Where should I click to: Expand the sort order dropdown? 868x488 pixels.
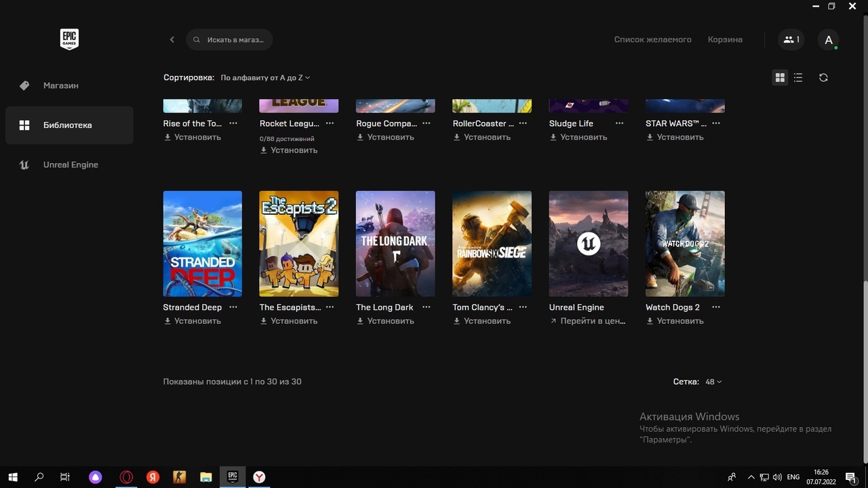[265, 78]
